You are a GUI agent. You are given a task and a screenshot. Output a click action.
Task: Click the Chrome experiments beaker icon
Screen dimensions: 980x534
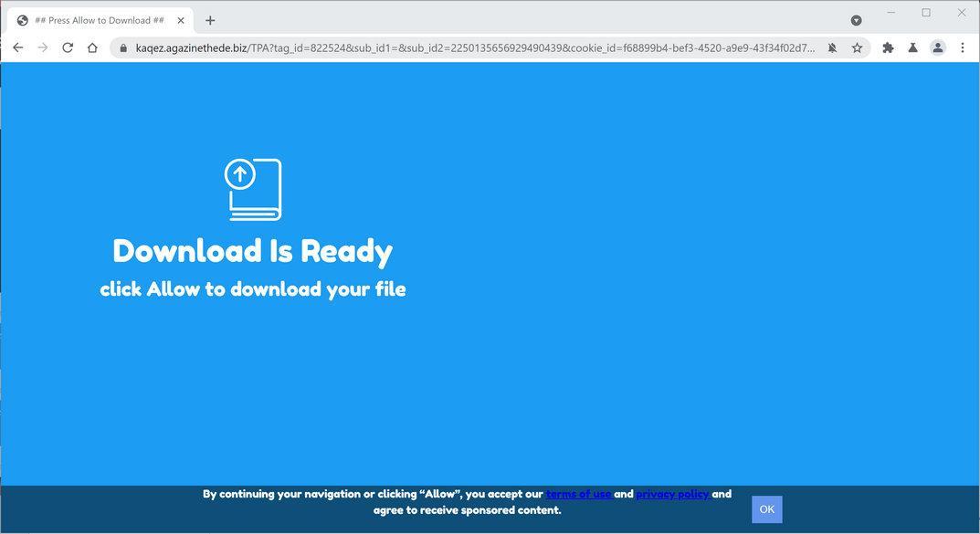click(x=912, y=47)
